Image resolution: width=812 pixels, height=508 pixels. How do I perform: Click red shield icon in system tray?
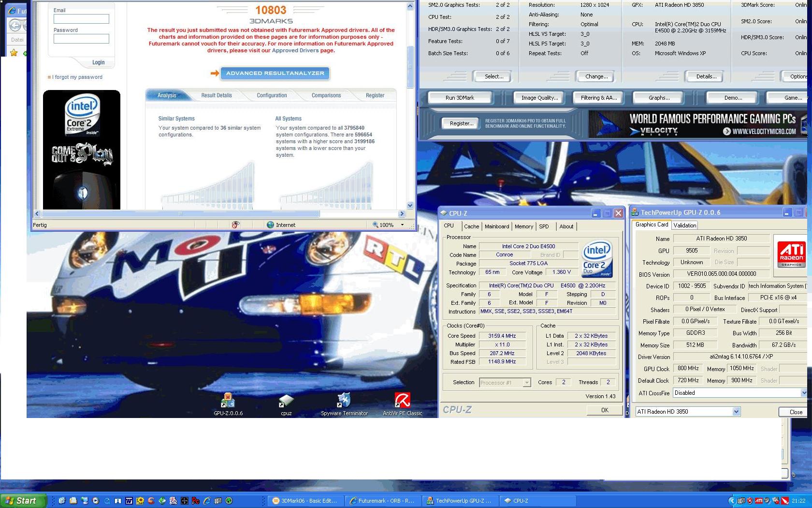(750, 501)
